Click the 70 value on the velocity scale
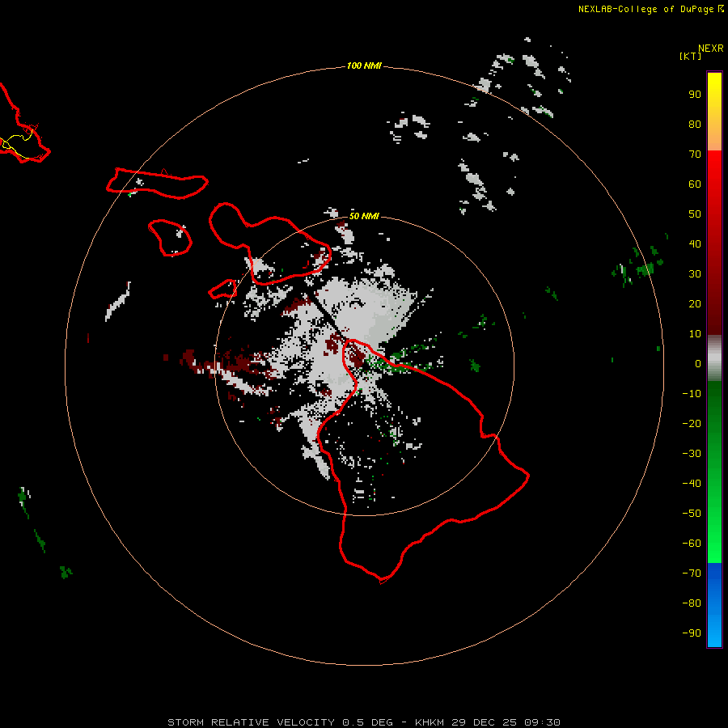This screenshot has height=728, width=728. [x=695, y=154]
